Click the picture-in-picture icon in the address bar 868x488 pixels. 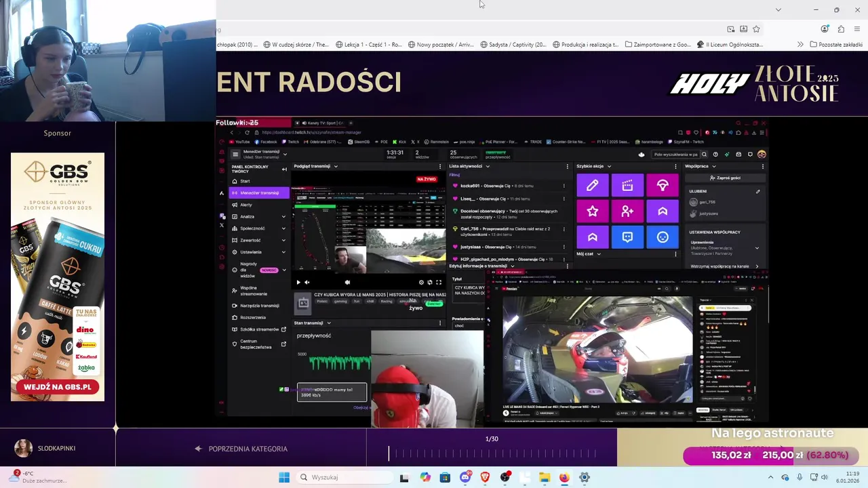[x=730, y=29]
